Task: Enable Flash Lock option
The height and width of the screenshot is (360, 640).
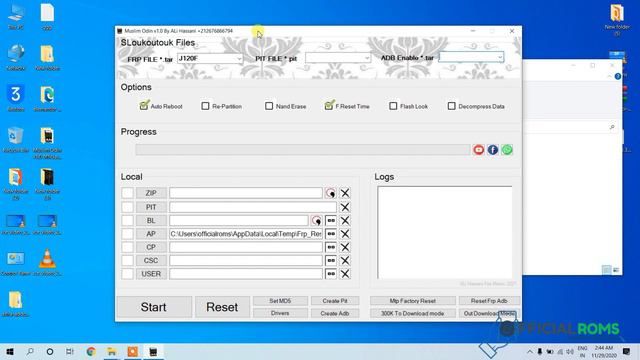Action: [409, 106]
